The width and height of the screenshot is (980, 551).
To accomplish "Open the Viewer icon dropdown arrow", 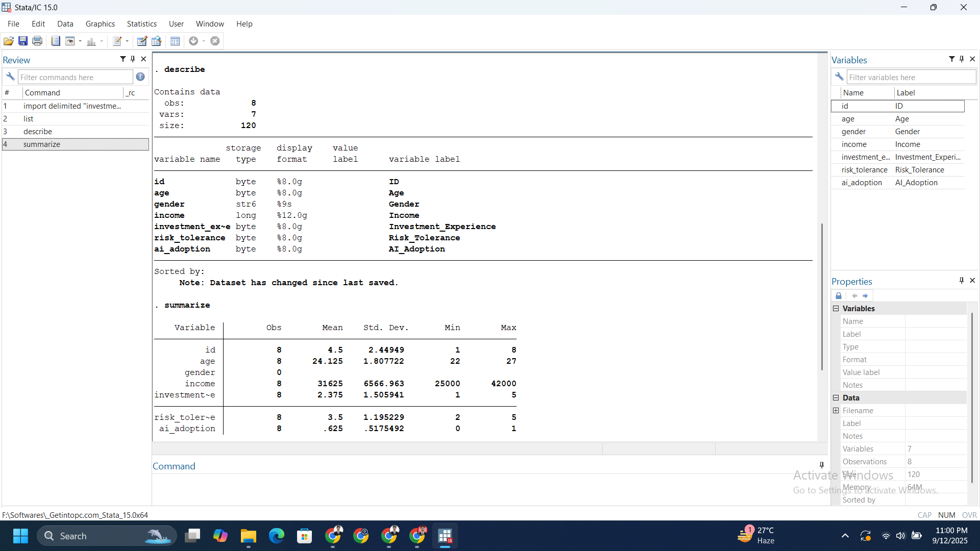I will [80, 41].
